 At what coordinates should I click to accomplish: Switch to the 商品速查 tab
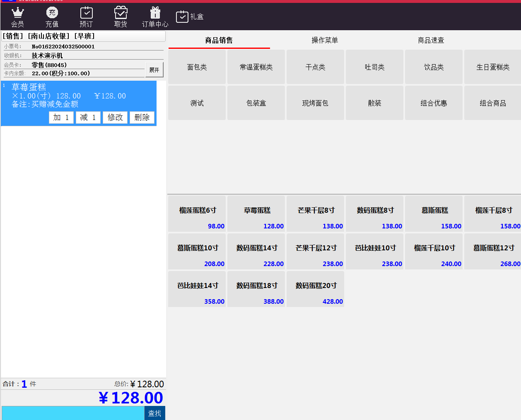(431, 40)
